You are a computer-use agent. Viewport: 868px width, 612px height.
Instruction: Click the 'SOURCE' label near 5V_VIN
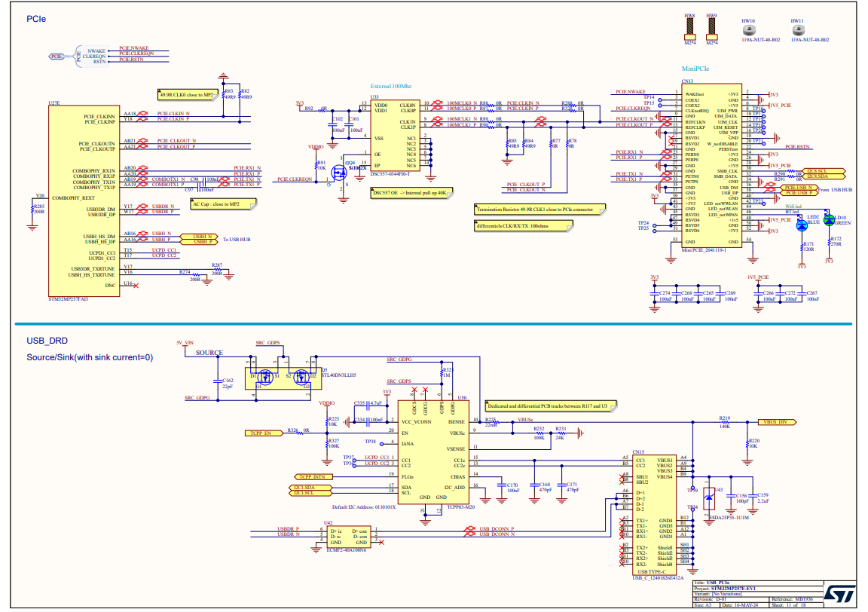tap(209, 353)
